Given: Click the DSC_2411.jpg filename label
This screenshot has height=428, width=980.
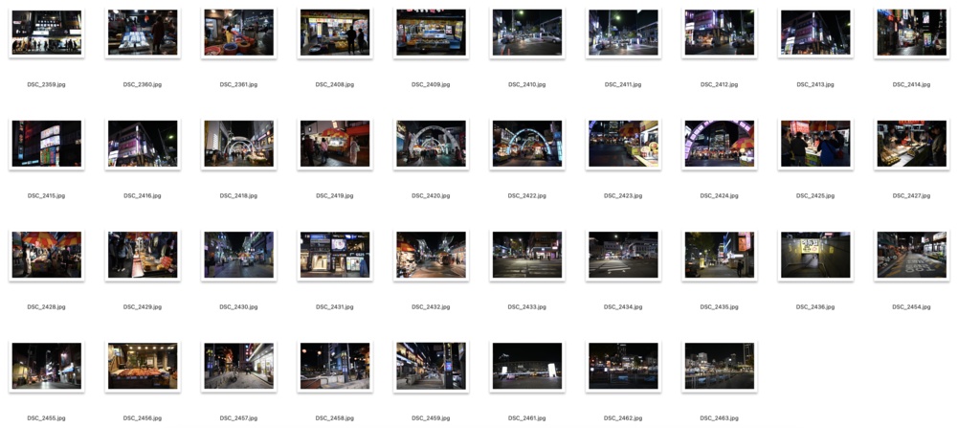Looking at the screenshot, I should click(x=623, y=84).
